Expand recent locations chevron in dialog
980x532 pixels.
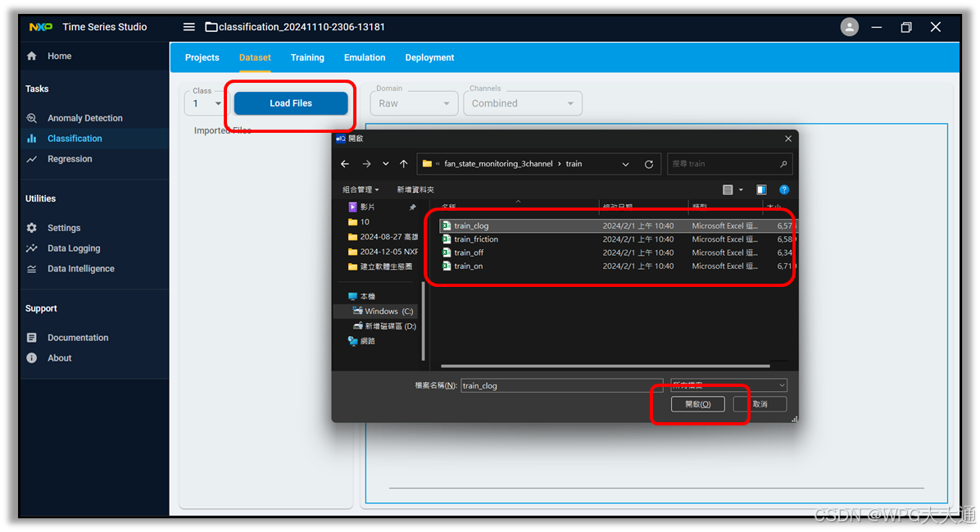tap(386, 164)
